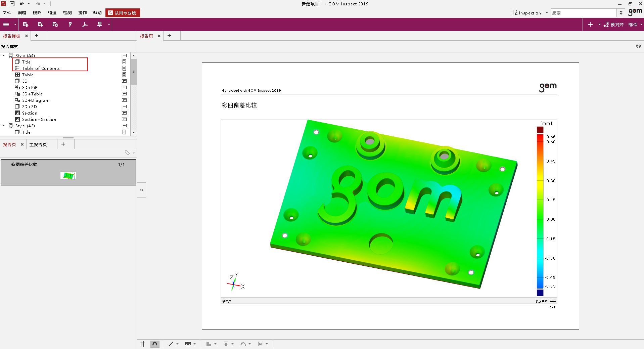The height and width of the screenshot is (349, 644).
Task: Select the 3D+Diagram report template
Action: click(36, 100)
